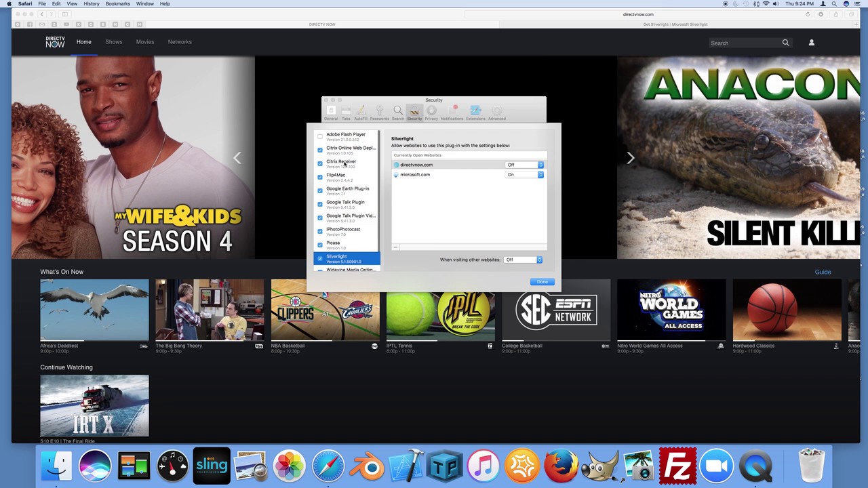The image size is (868, 488).
Task: Open NBA Basketball Clippers thumbnail
Action: point(325,310)
